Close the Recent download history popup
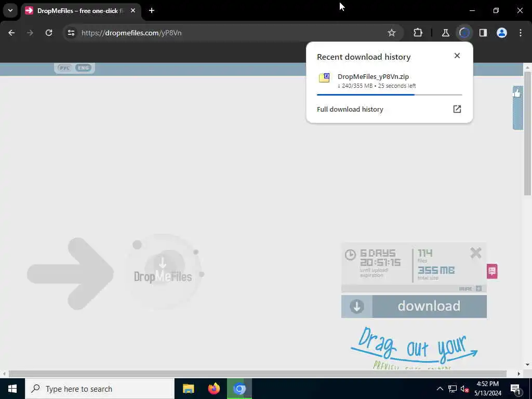The image size is (532, 399). click(x=457, y=56)
